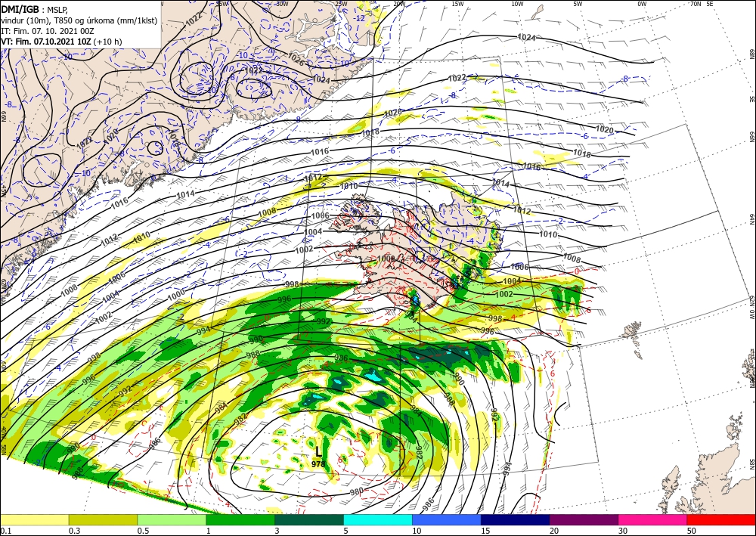This screenshot has height=536, width=756.
Task: Click the 70N latitude label at top right
Action: 696,4
